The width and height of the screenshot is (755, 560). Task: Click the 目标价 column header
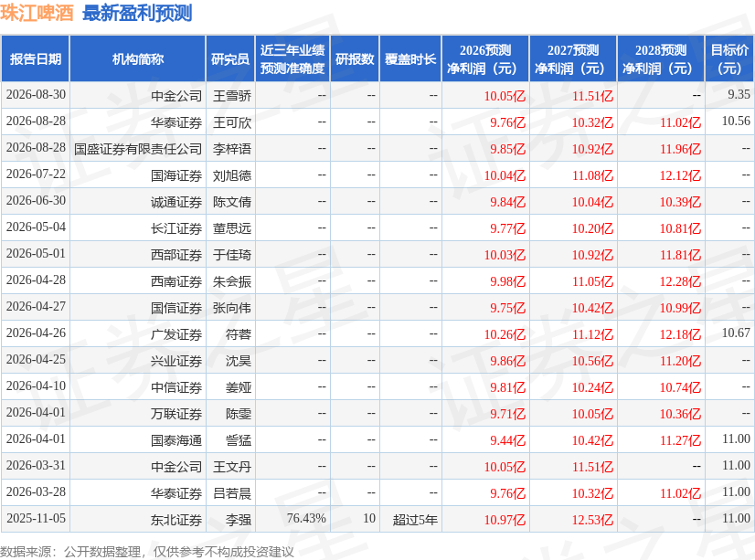click(729, 58)
